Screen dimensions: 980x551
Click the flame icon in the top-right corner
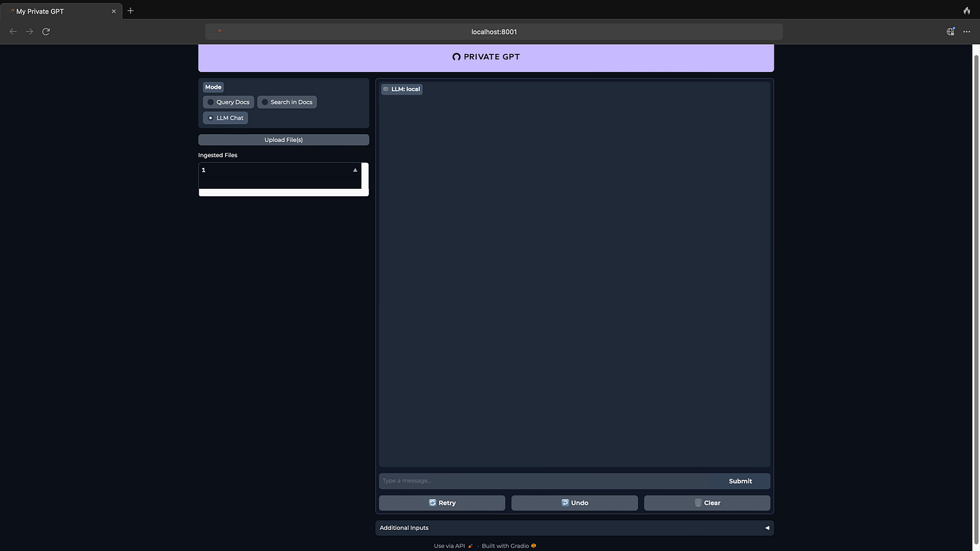[x=966, y=11]
